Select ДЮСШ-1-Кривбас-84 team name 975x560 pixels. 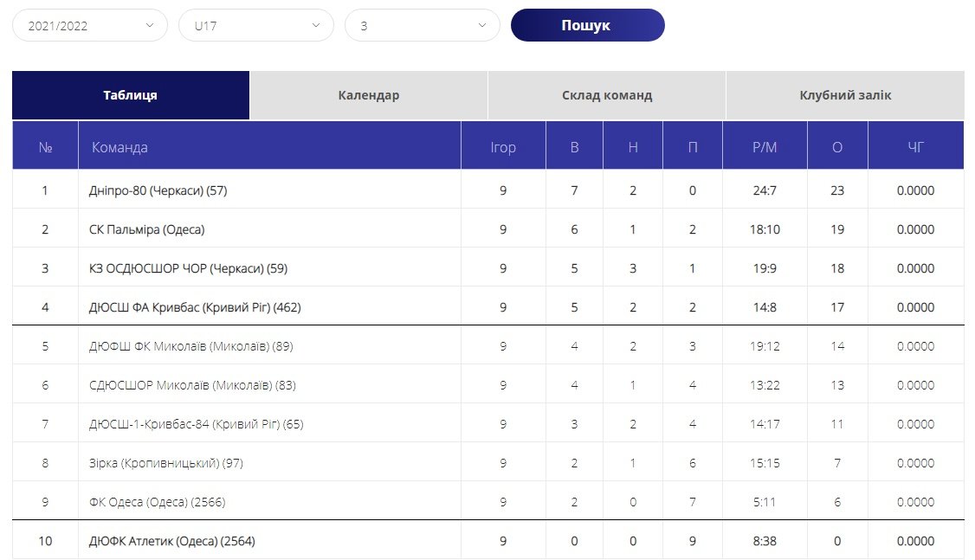coord(196,424)
